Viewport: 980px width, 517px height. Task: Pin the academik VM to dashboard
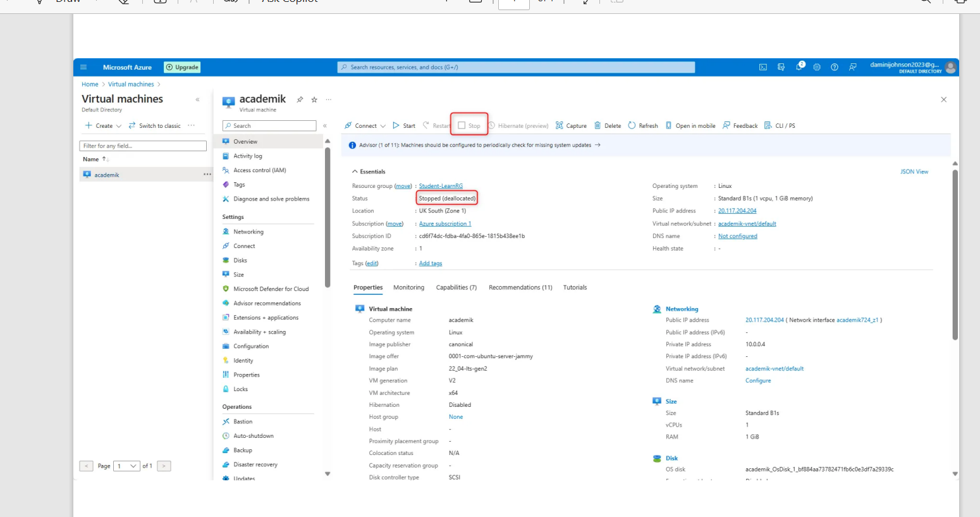point(300,99)
